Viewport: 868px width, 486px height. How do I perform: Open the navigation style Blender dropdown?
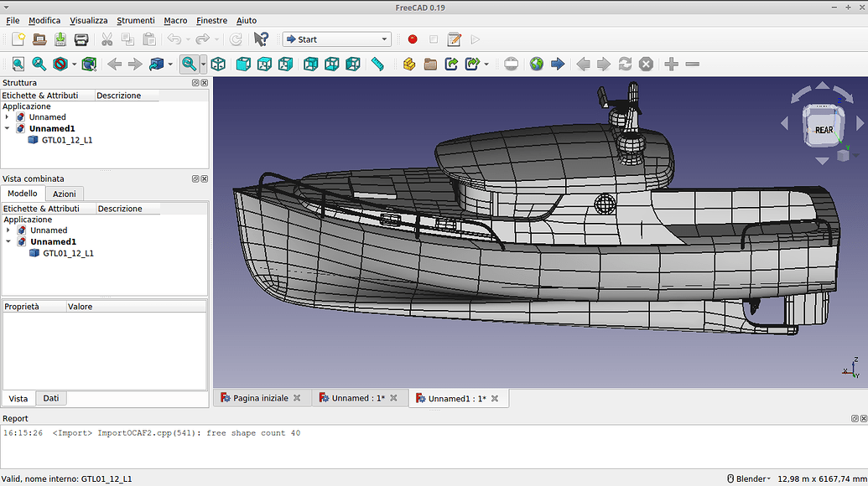pos(748,478)
